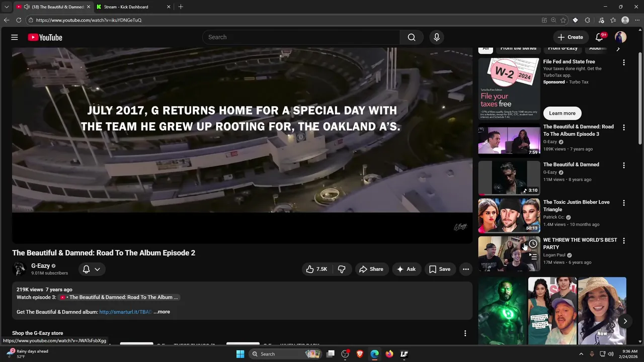This screenshot has width=644, height=362.
Task: Mute the YouTube tab audio icon
Action: click(x=26, y=7)
